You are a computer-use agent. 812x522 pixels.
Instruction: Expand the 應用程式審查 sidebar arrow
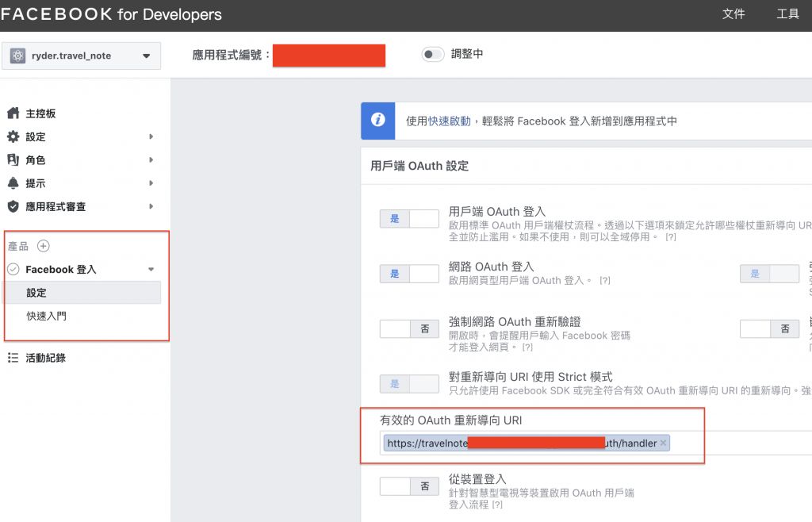[151, 206]
